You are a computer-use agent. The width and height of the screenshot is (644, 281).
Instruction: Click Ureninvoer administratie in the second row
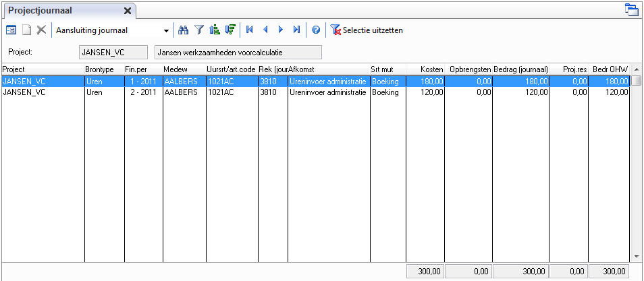coord(329,92)
